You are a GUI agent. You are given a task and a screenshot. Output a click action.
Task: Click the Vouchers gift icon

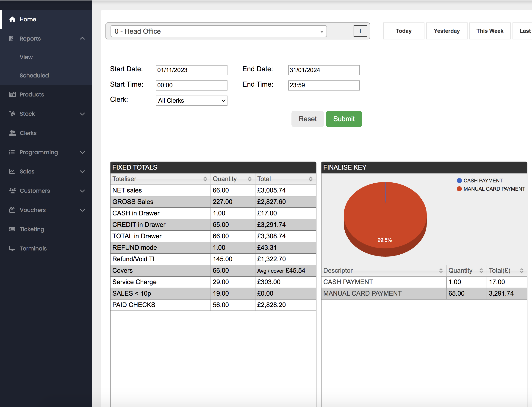click(12, 210)
